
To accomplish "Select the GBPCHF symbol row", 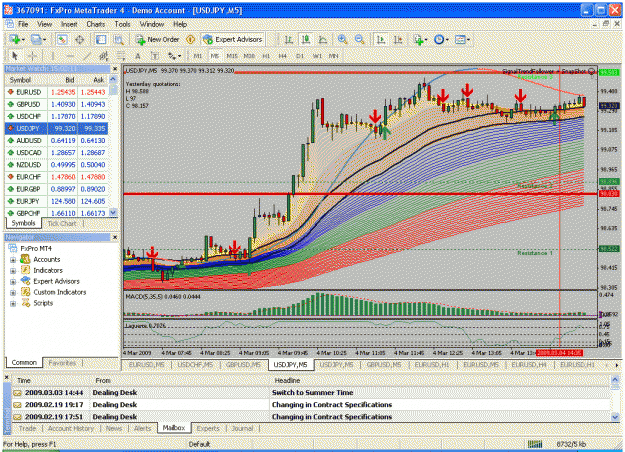I will [56, 213].
